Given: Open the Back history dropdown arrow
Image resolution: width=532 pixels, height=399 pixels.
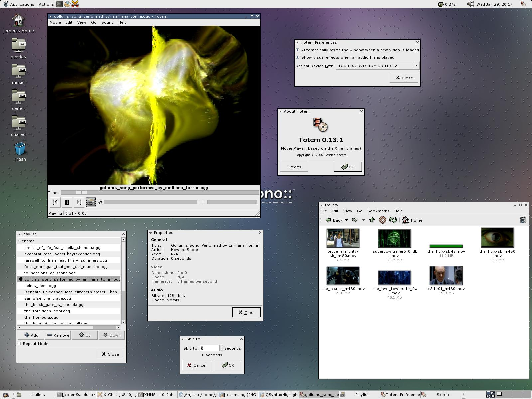Looking at the screenshot, I should (x=346, y=220).
